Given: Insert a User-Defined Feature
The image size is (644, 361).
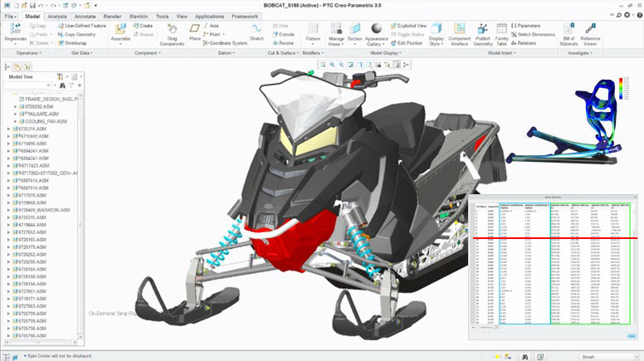Looking at the screenshot, I should [x=82, y=26].
